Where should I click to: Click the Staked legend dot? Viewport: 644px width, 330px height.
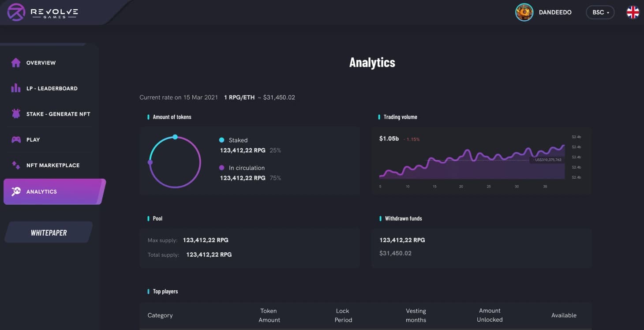pos(221,140)
